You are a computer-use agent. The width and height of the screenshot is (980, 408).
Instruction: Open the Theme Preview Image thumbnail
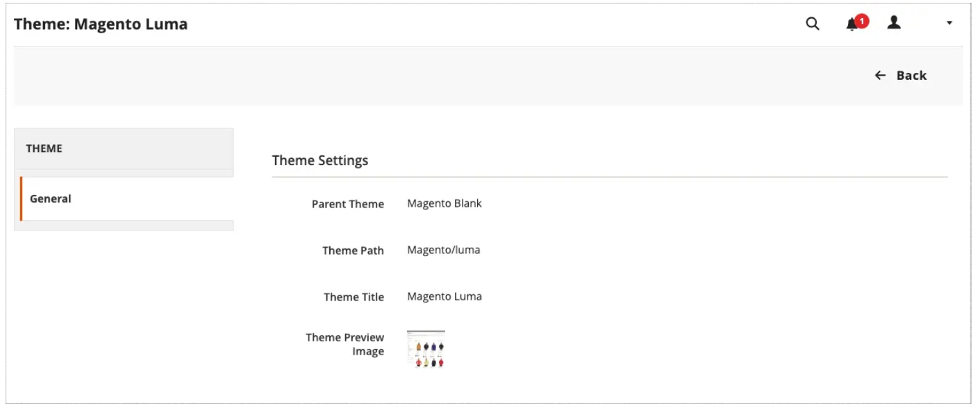(426, 349)
